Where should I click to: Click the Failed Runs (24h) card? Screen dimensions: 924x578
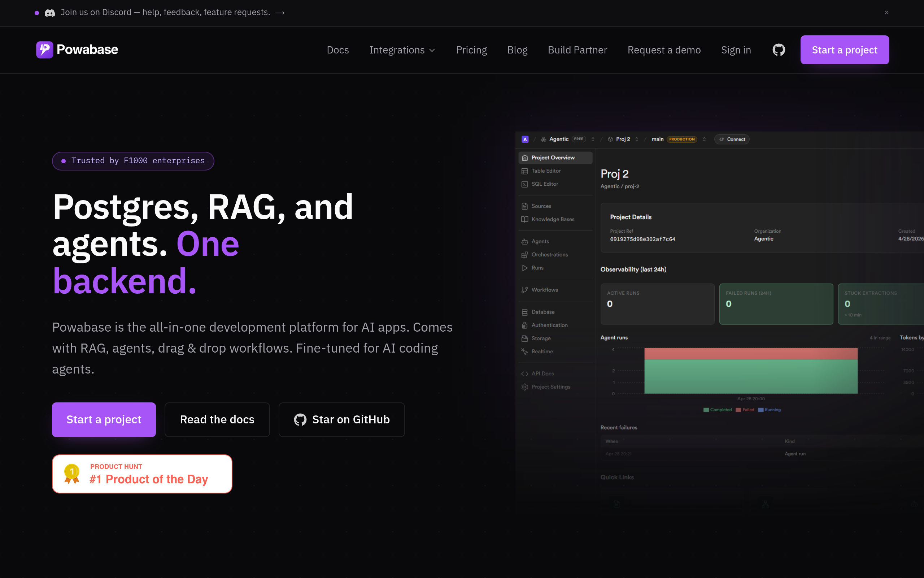(776, 304)
